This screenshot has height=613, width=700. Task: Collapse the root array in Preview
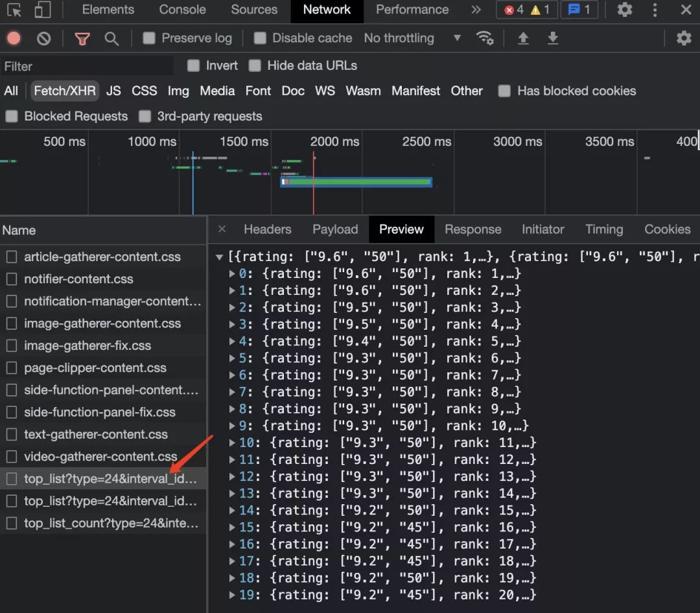[219, 257]
